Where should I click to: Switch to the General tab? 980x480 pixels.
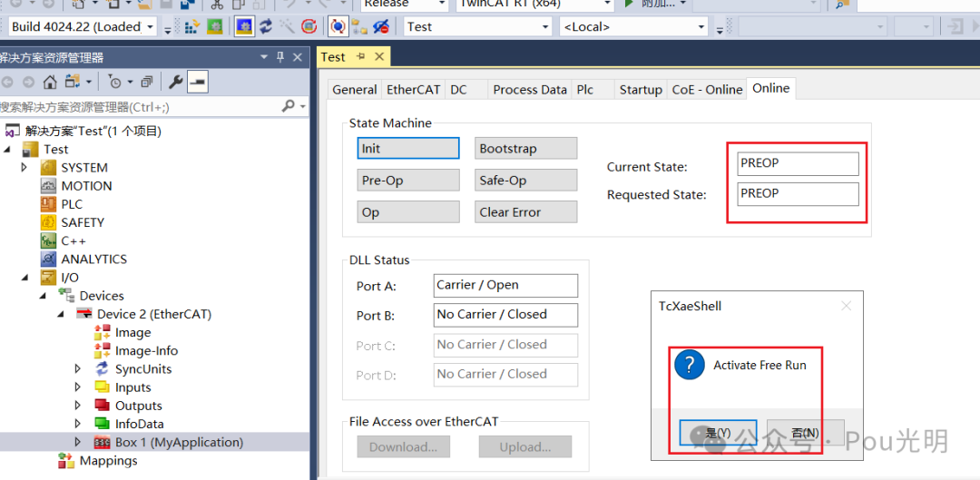[x=355, y=90]
